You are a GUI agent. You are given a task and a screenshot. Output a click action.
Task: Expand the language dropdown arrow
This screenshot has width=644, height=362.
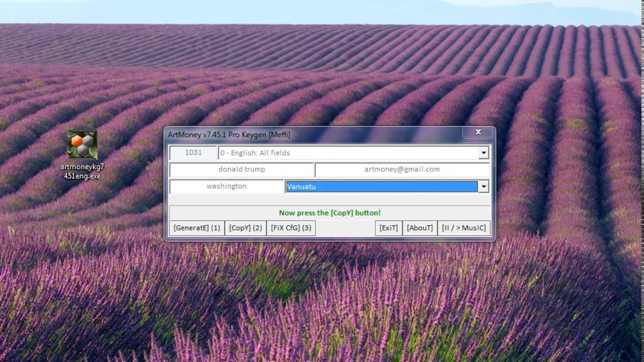484,153
